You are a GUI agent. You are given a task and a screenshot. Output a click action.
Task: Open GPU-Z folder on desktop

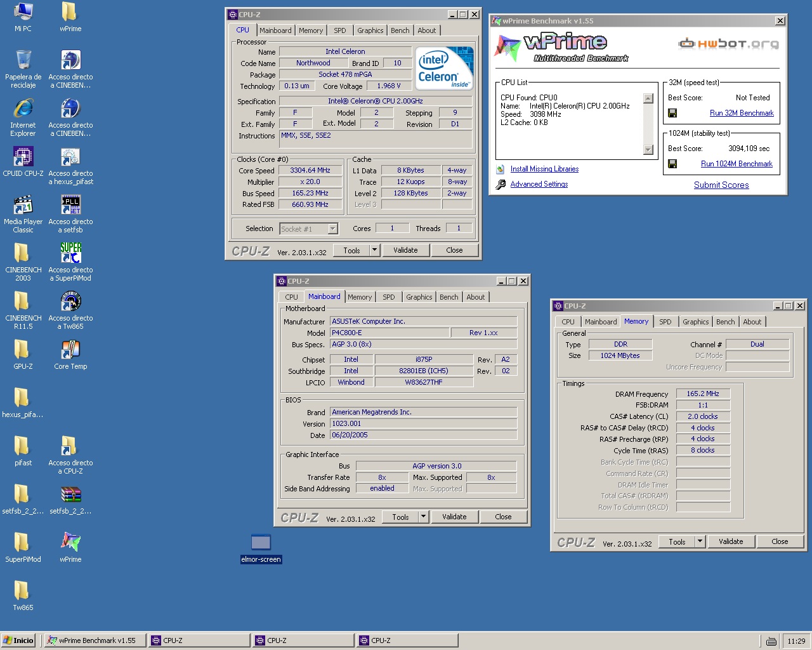click(23, 354)
